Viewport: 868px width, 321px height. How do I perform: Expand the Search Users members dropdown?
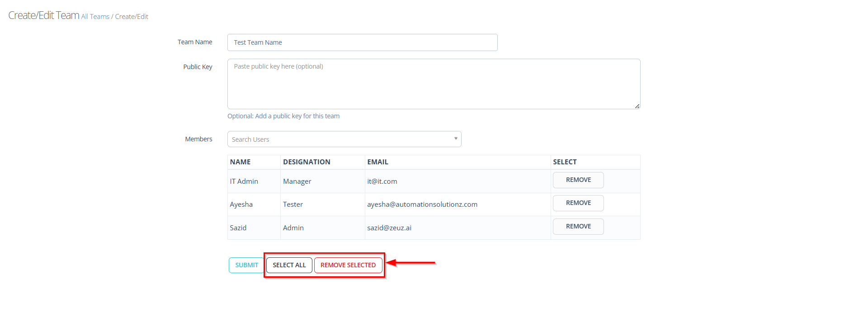[344, 140]
